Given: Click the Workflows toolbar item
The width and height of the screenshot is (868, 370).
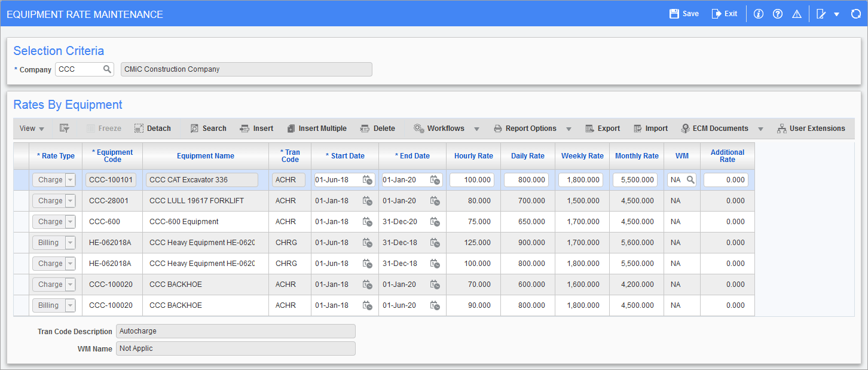Looking at the screenshot, I should tap(439, 129).
